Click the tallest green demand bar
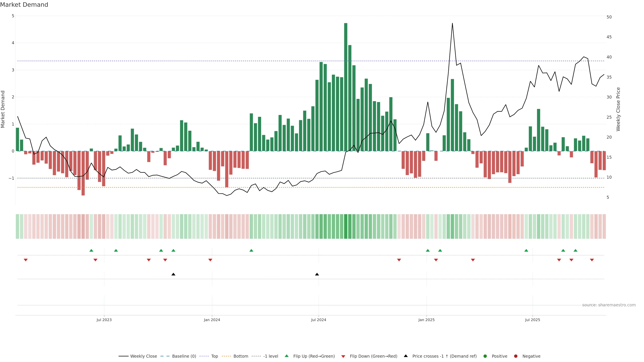The image size is (644, 362). (x=346, y=87)
